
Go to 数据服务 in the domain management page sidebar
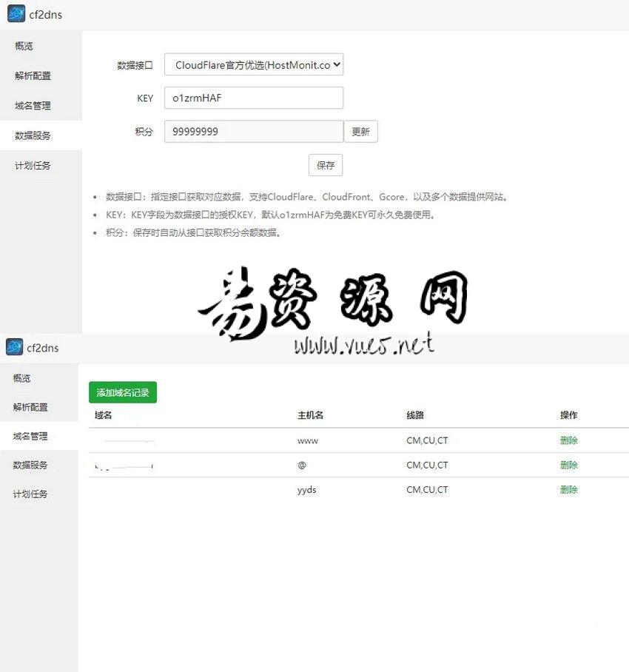pos(30,465)
